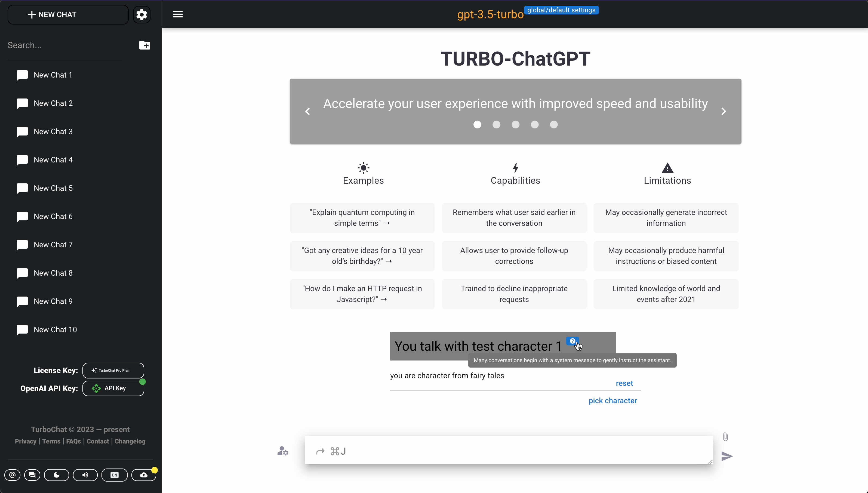This screenshot has height=493, width=868.
Task: Go to previous carousel slide arrow
Action: pyautogui.click(x=308, y=111)
